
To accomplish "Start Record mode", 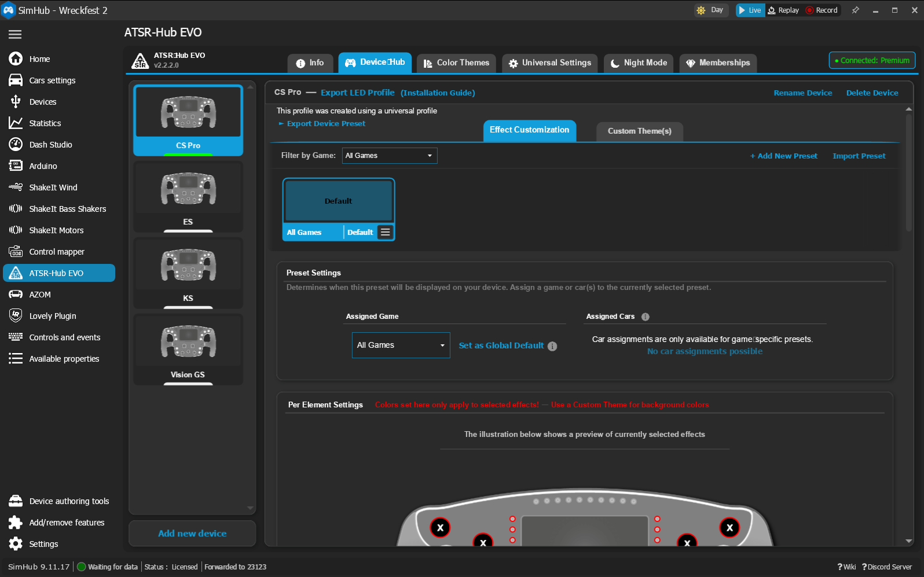I will [x=822, y=10].
